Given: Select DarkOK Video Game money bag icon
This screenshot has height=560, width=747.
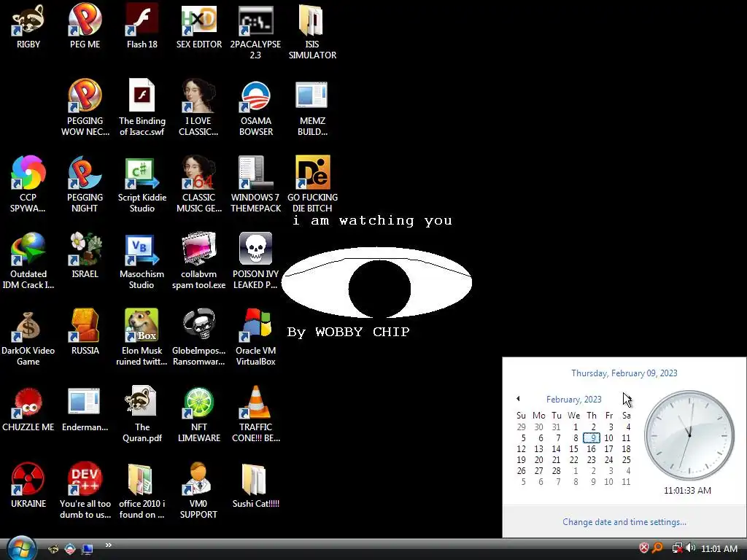Looking at the screenshot, I should 28,338.
